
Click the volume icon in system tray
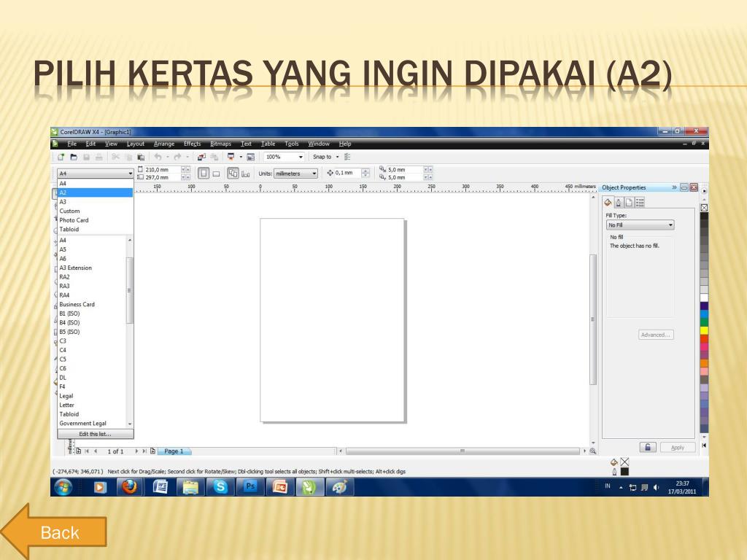tap(656, 487)
